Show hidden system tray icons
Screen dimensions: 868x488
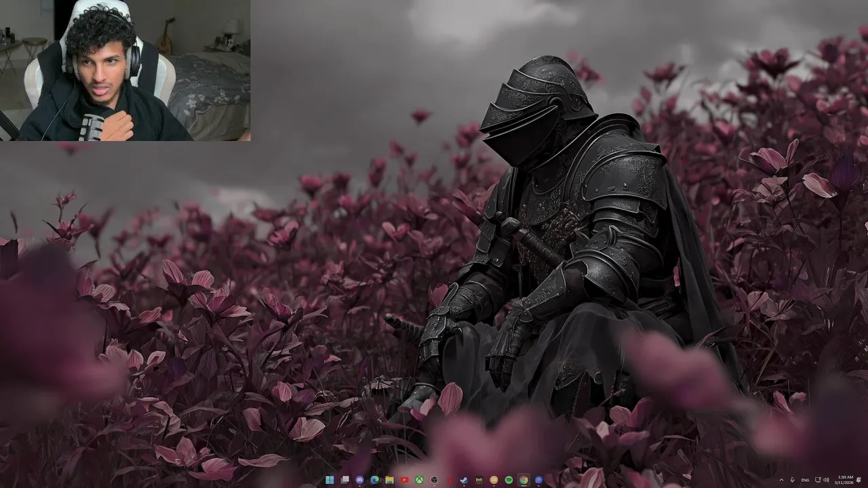point(781,480)
